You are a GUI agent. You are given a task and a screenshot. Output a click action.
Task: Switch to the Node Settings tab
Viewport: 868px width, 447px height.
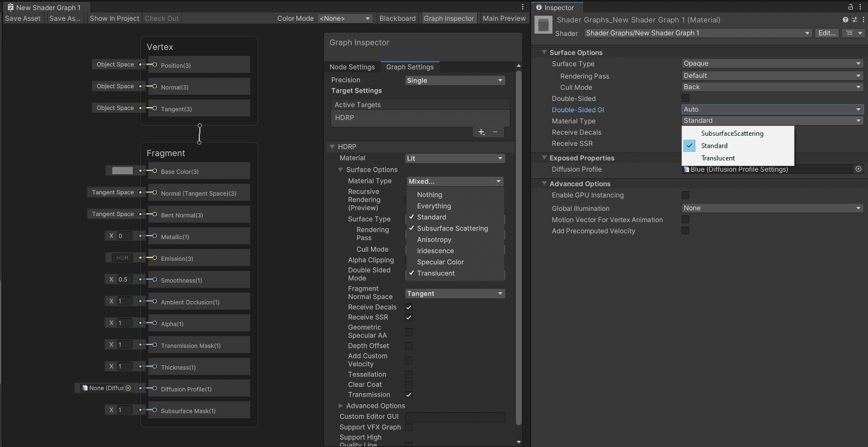point(353,67)
